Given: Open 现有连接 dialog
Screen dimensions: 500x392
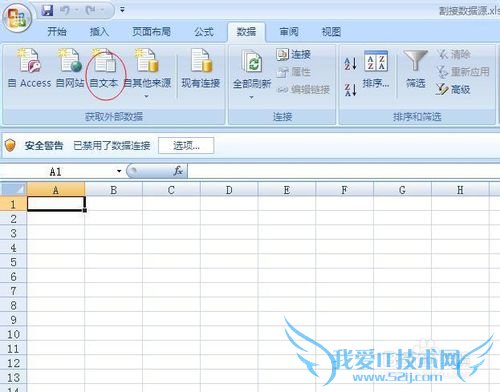Looking at the screenshot, I should coord(201,69).
